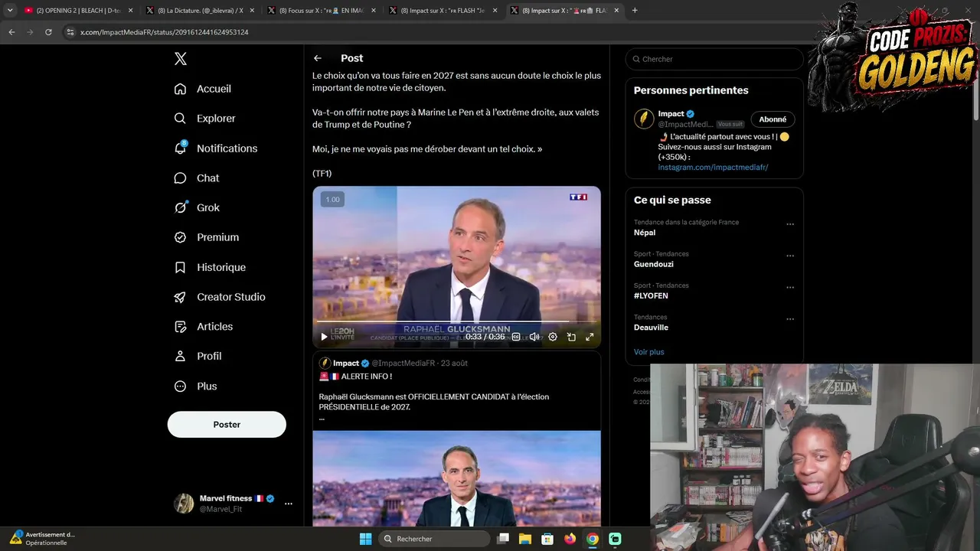The width and height of the screenshot is (980, 551).
Task: Open the Articles section
Action: click(204, 327)
